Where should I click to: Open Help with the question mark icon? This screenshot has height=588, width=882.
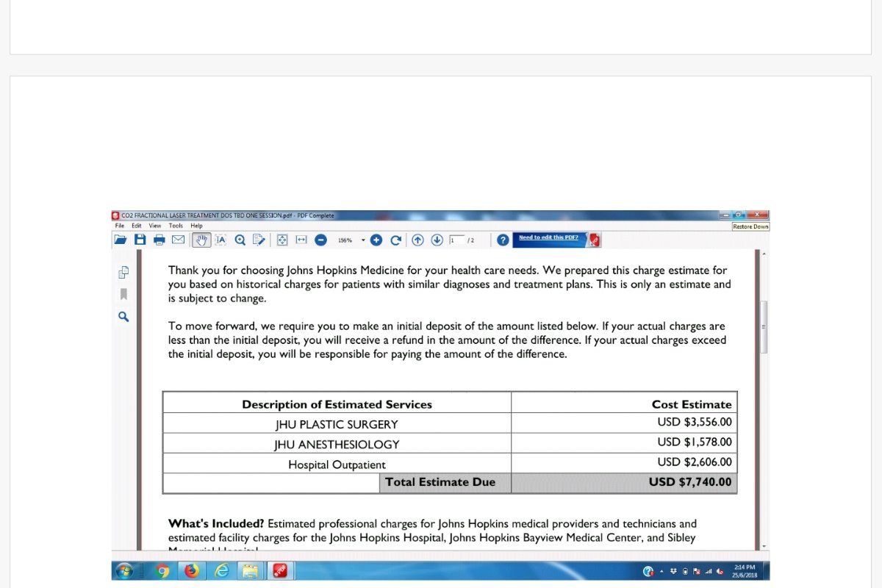coord(503,240)
